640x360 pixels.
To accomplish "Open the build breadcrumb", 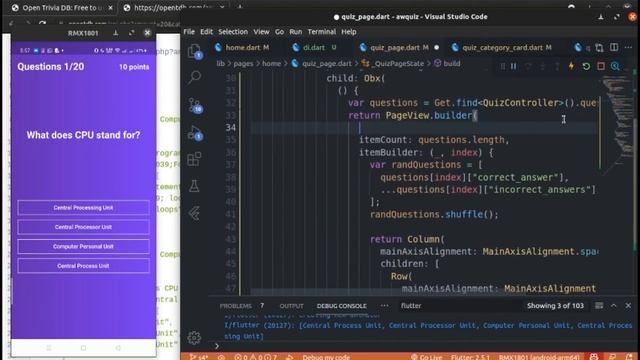I will (x=447, y=64).
